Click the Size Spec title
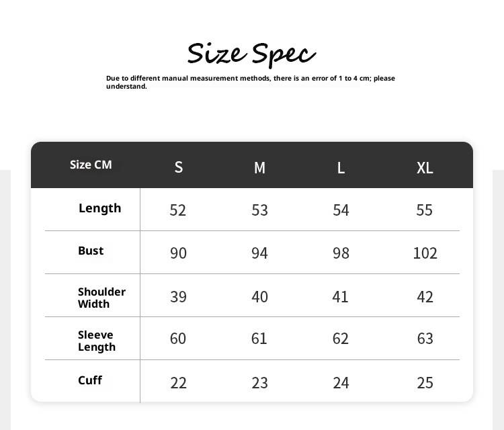This screenshot has width=504, height=430. click(x=251, y=54)
